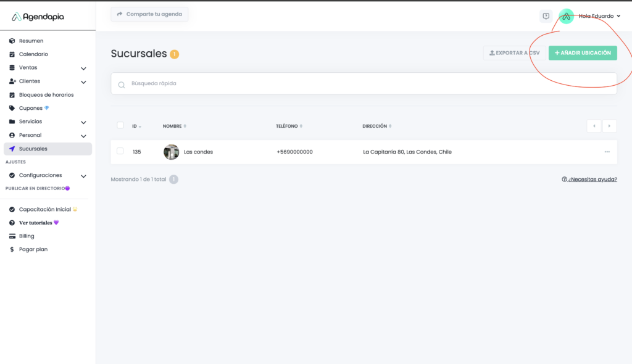Open the ¿Necesitas ayuda? link
The width and height of the screenshot is (632, 364).
(589, 180)
